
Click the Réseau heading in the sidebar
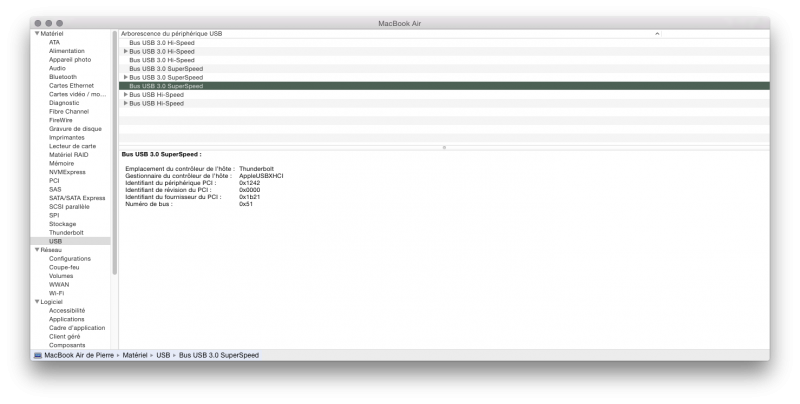[x=51, y=250]
